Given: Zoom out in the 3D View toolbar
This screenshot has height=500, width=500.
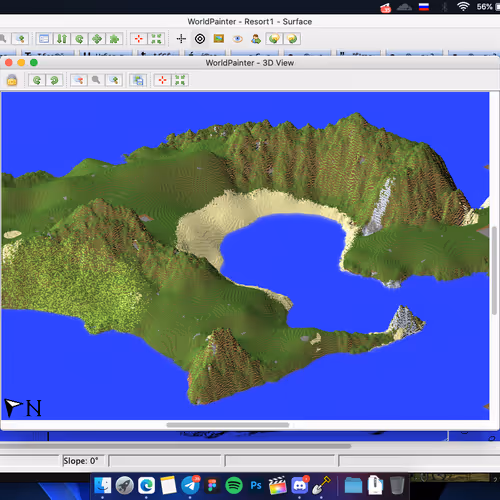Looking at the screenshot, I should tap(79, 80).
